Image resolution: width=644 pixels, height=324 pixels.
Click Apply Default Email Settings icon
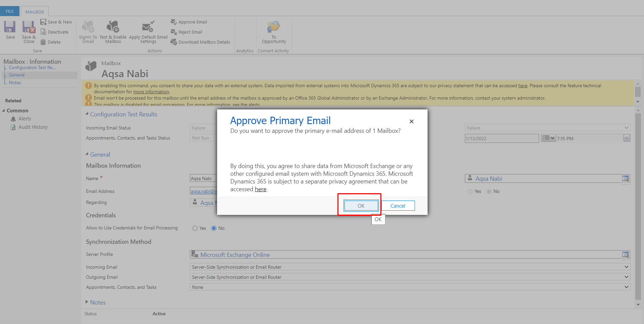click(148, 27)
